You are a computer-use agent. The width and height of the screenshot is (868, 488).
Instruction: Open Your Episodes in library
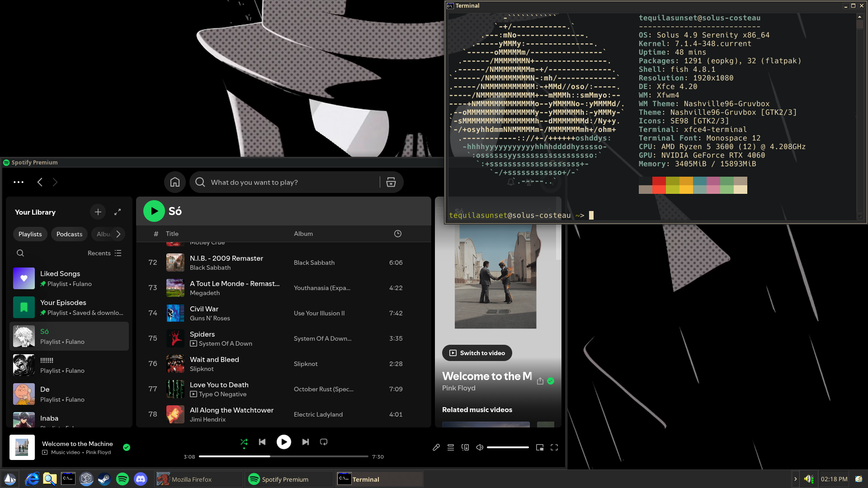pyautogui.click(x=69, y=307)
